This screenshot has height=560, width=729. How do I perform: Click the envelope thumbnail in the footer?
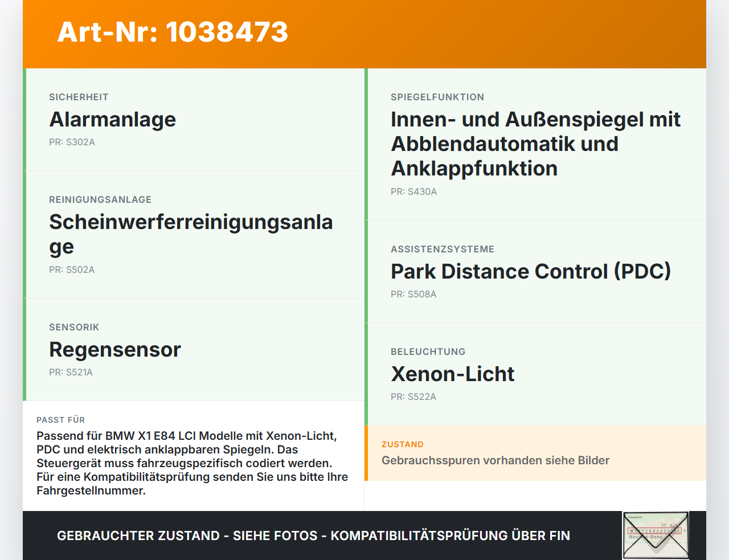point(656,536)
